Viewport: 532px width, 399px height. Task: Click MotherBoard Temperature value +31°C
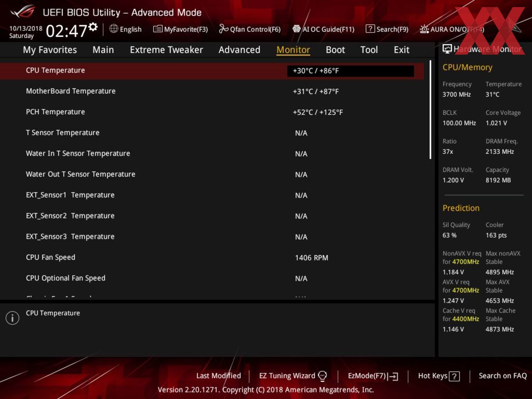coord(316,92)
